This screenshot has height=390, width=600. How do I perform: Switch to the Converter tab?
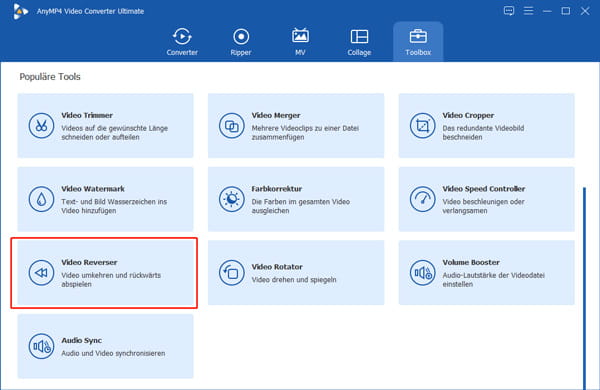[182, 42]
